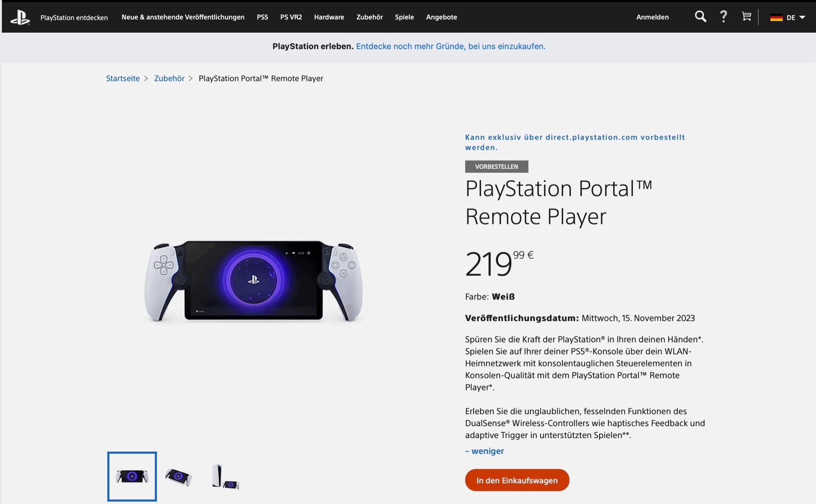The image size is (816, 504).
Task: Click the Anmelden sign-in link
Action: coord(652,17)
